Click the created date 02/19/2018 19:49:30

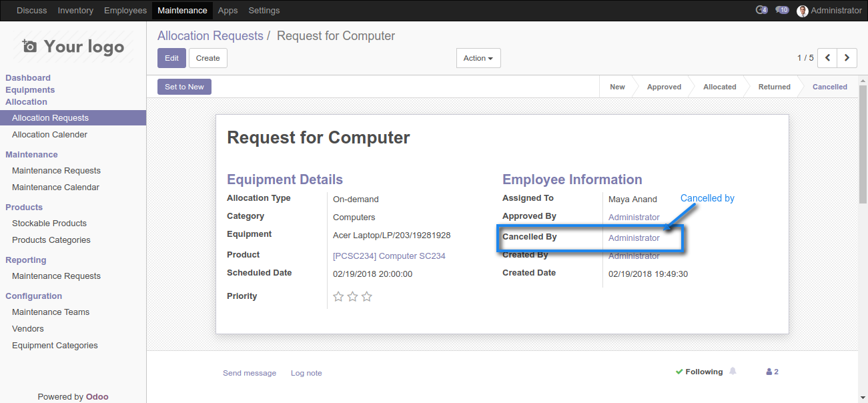[648, 274]
